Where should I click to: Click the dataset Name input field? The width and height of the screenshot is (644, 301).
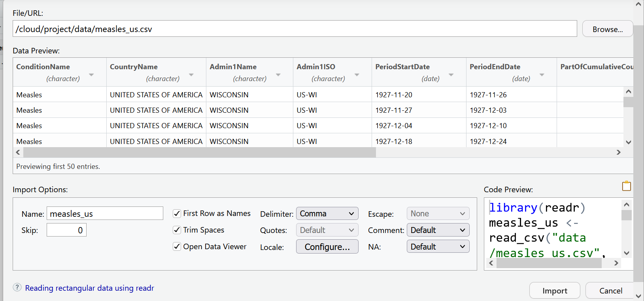pos(105,214)
